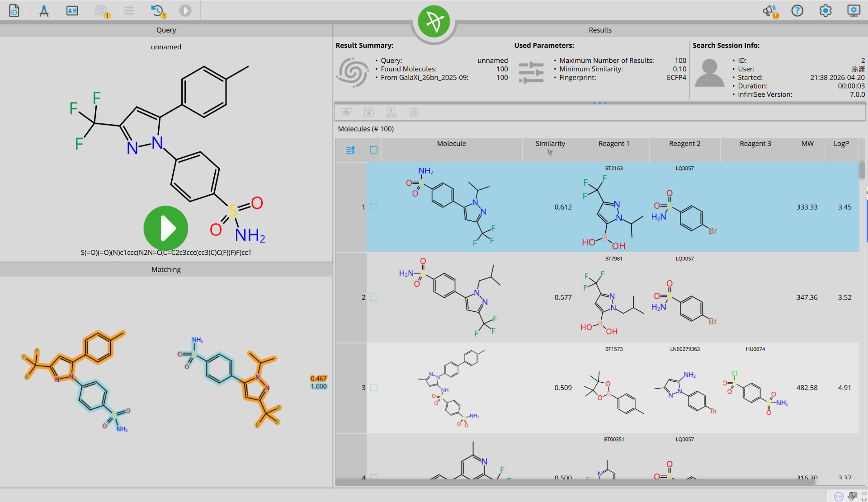Click the Query panel title bar
The image size is (868, 502).
(x=166, y=30)
